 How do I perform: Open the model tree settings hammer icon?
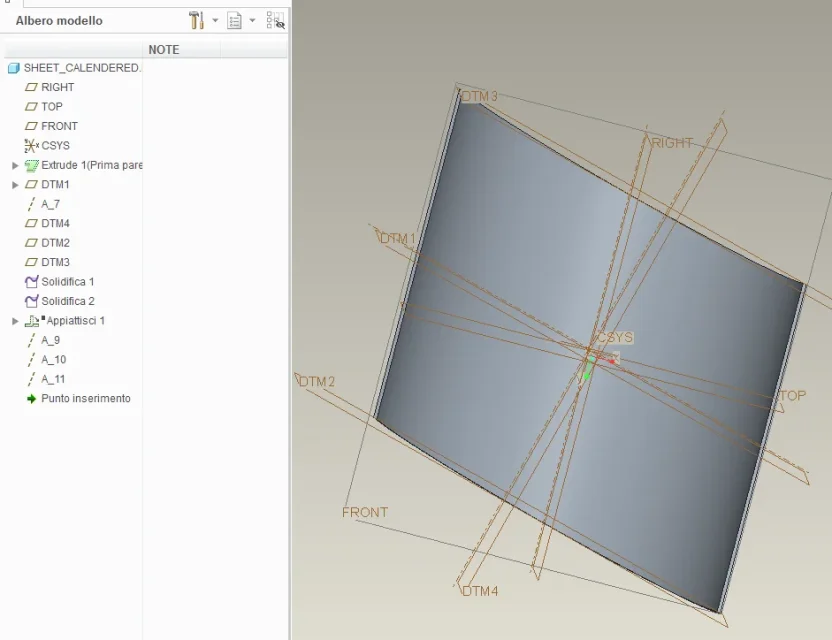click(196, 20)
